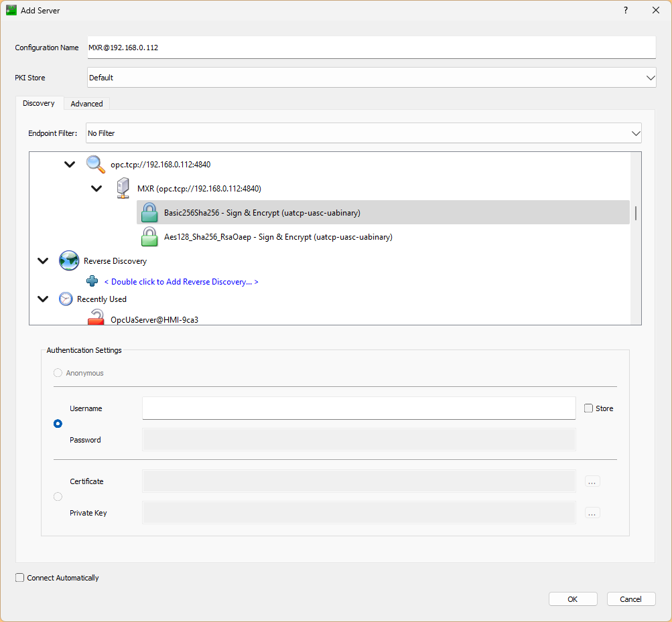Click the MXR server tower icon
This screenshot has width=672, height=622.
coord(123,189)
